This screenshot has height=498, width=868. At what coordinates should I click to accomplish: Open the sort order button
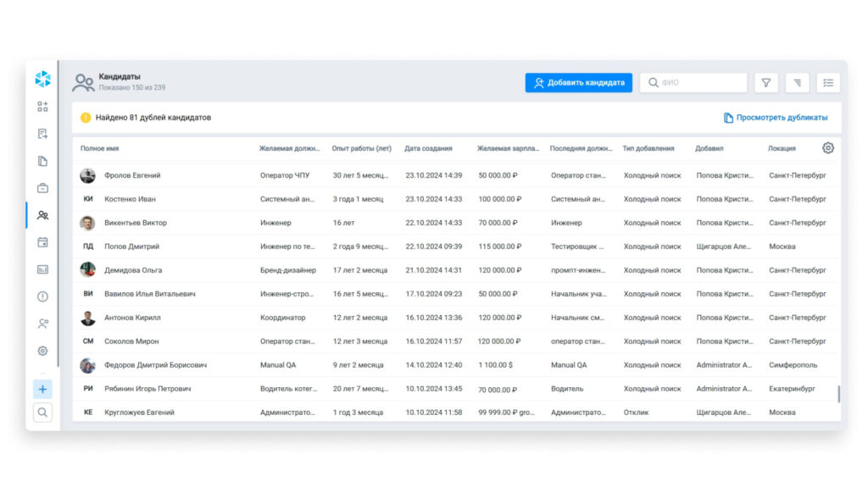pos(797,82)
